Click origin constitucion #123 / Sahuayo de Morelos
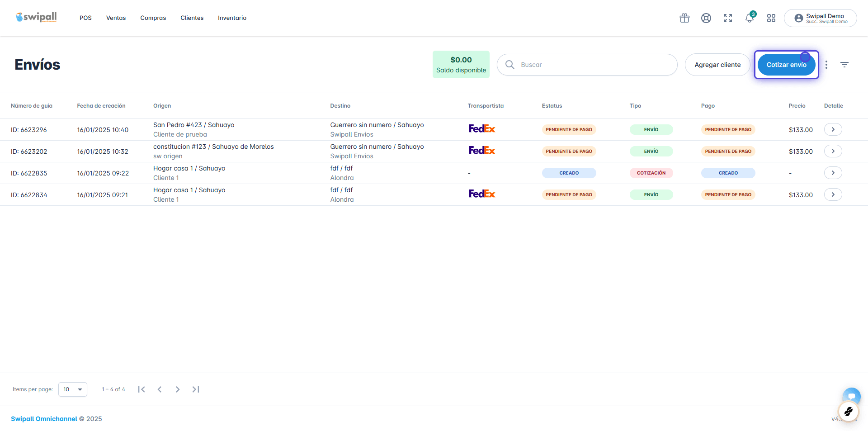 [x=213, y=147]
